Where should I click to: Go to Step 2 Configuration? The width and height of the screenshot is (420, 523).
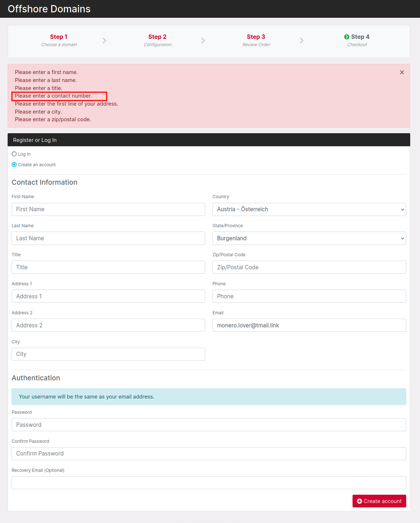click(157, 37)
